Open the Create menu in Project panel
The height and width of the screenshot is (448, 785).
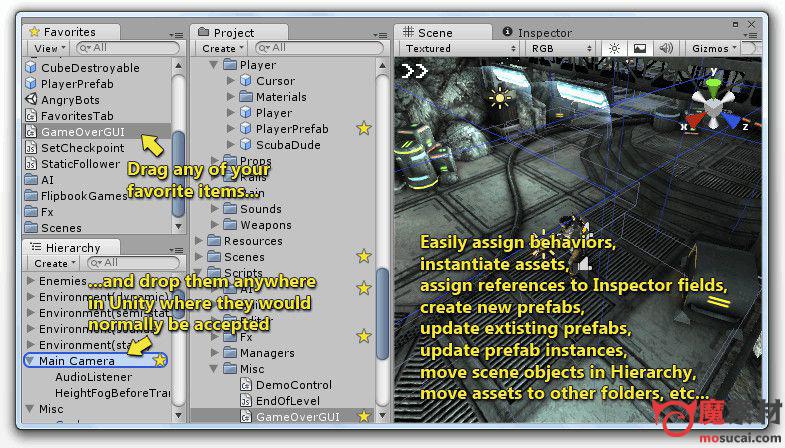(223, 49)
